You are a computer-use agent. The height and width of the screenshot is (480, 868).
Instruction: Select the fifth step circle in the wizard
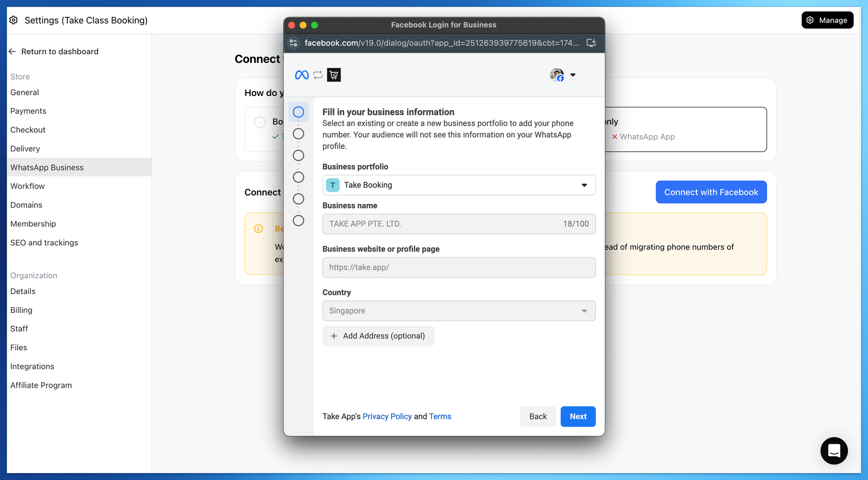coord(299,199)
